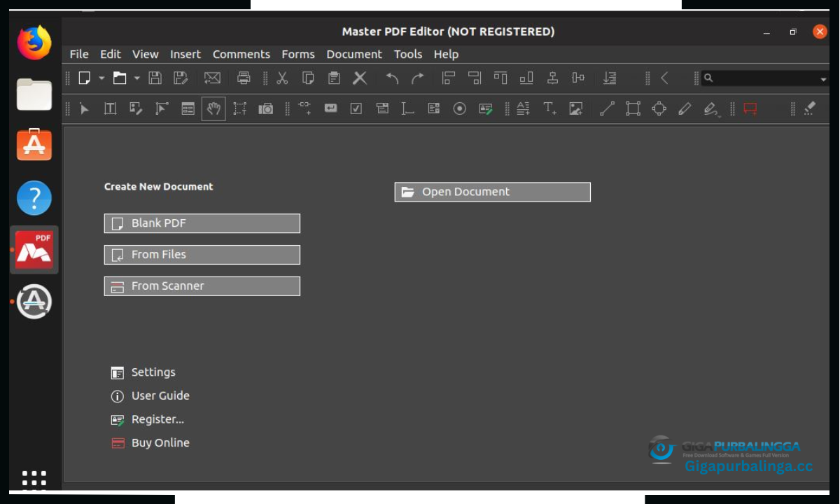This screenshot has width=840, height=504.
Task: Click the Save floppy disk icon
Action: [x=155, y=78]
